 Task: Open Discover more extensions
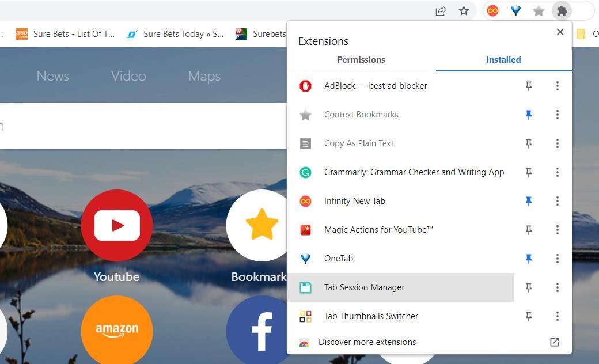pos(367,342)
